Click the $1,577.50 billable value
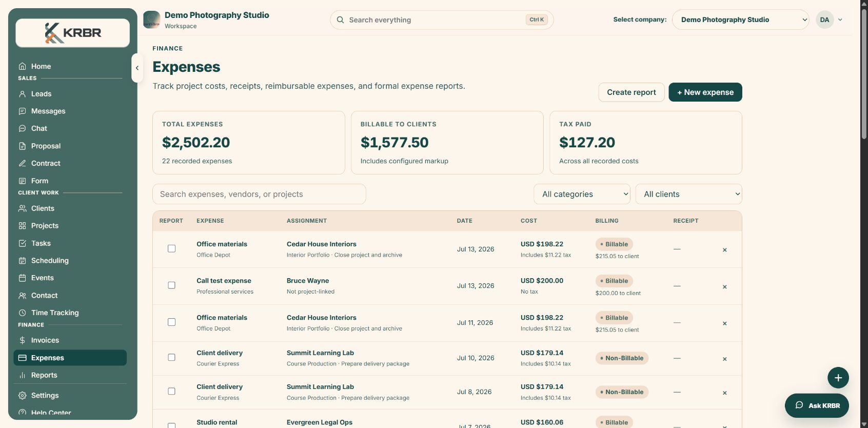The height and width of the screenshot is (428, 868). [x=394, y=142]
